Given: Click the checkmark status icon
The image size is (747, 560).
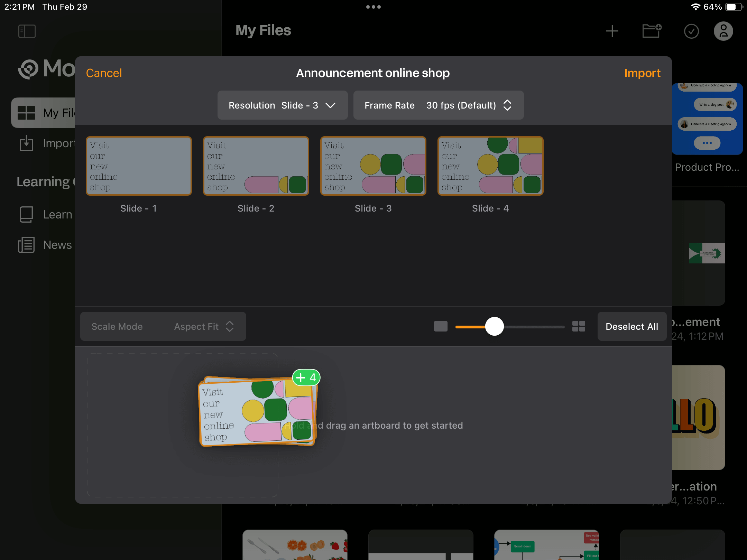Looking at the screenshot, I should point(691,30).
